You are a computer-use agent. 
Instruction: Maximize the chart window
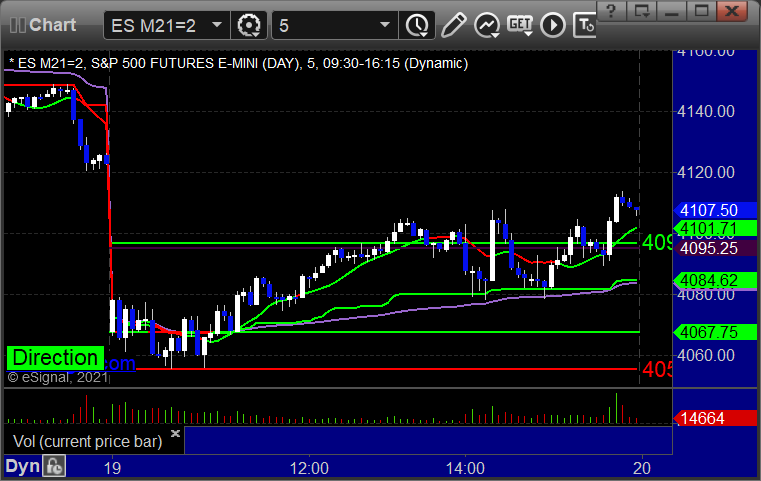coord(701,11)
